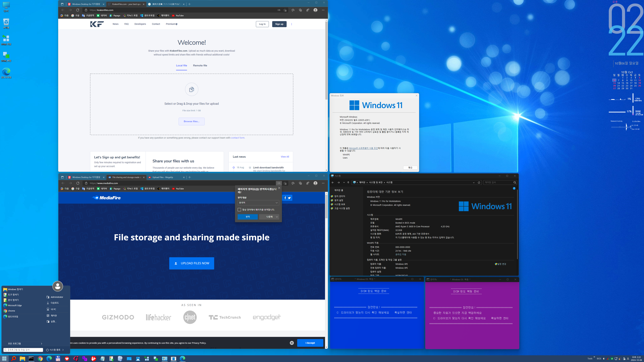Open Chrome from the taskbar
Viewport: 644px width, 362px height.
(40, 358)
